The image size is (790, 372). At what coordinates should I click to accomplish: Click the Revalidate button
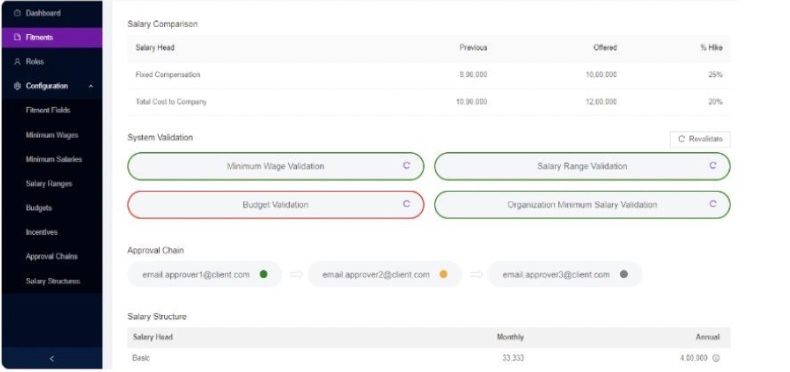click(x=700, y=139)
